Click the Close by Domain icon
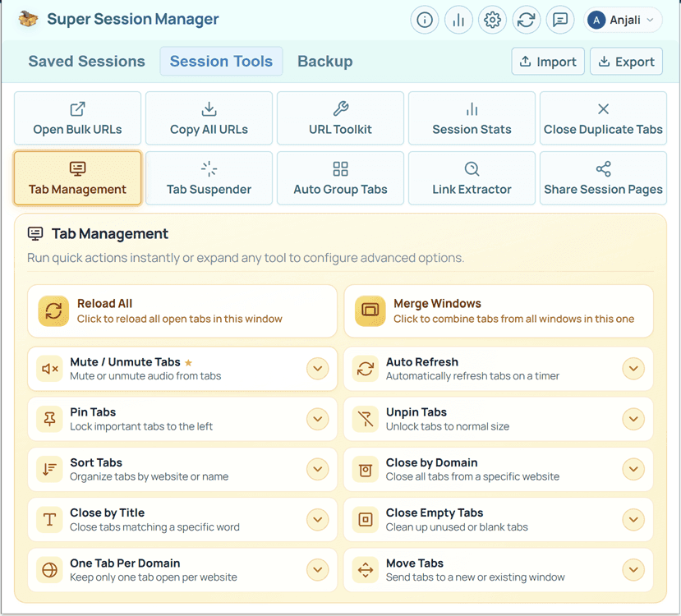The height and width of the screenshot is (616, 681). [x=366, y=469]
